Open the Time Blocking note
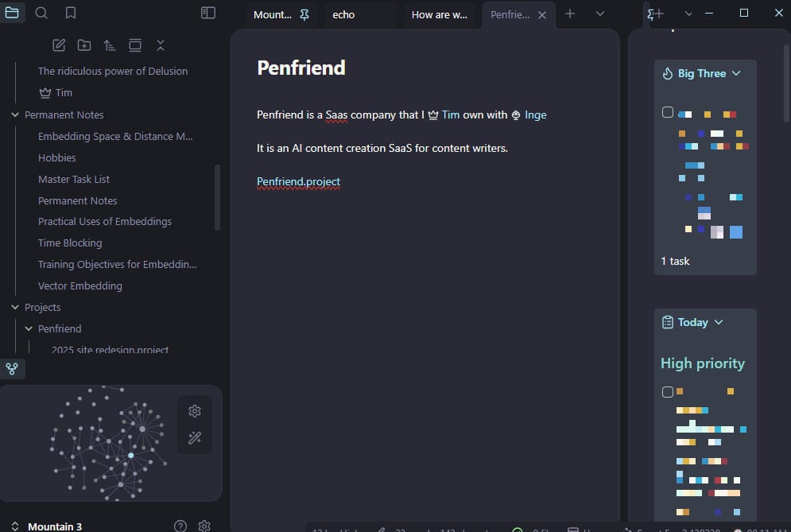Viewport: 791px width, 532px height. pyautogui.click(x=70, y=243)
